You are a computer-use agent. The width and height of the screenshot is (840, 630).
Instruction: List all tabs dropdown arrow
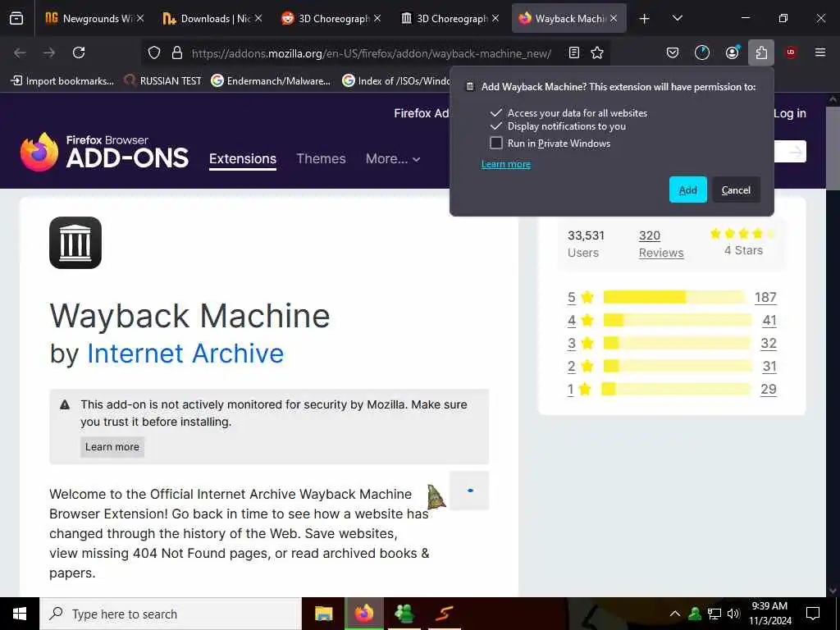[677, 19]
